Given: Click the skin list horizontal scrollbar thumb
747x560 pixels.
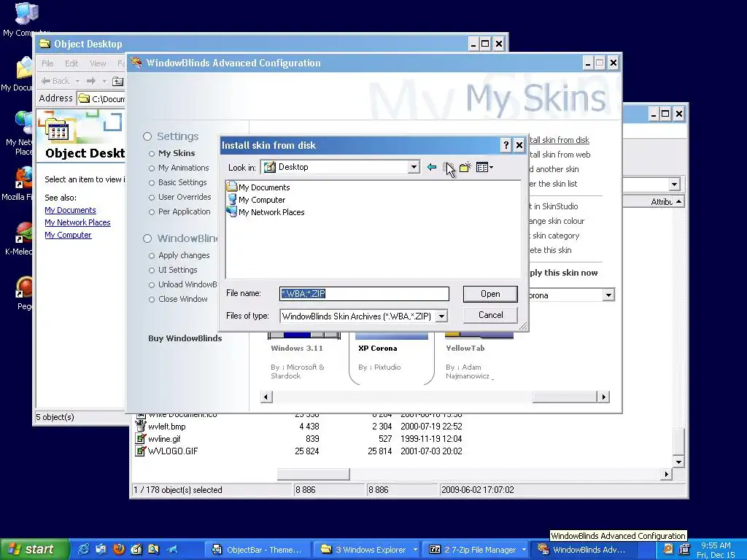Looking at the screenshot, I should point(564,397).
